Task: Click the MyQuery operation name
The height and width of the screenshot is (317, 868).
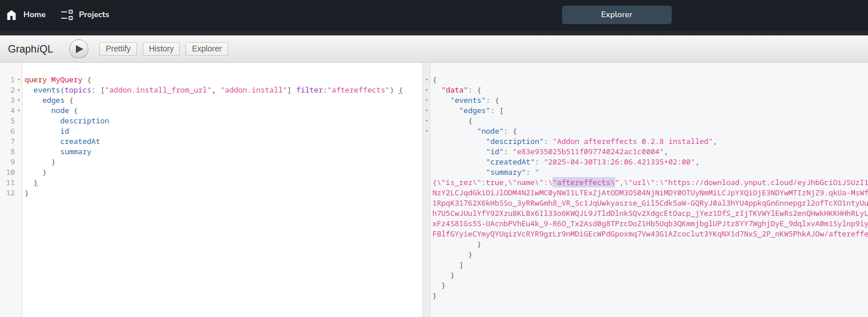Action: [67, 80]
